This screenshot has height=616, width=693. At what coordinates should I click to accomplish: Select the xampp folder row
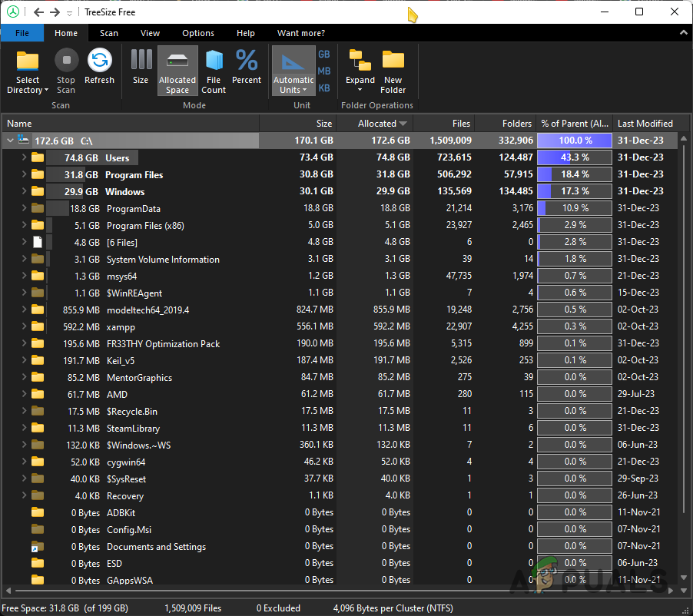(122, 327)
